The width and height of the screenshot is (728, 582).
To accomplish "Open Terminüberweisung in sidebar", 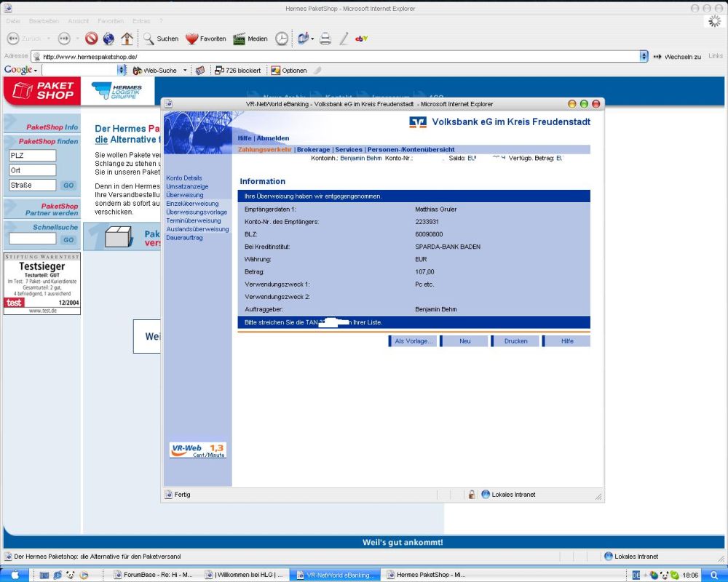I will pos(194,221).
